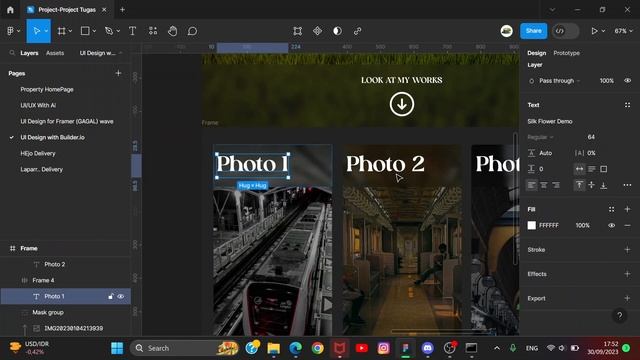Toggle lock on Photo 1 layer
Image resolution: width=640 pixels, height=360 pixels.
(x=111, y=296)
